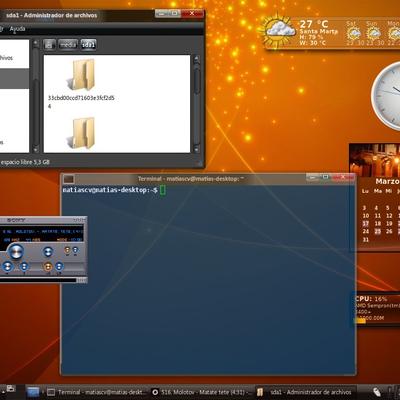Click the music player's seek progress bar
This screenshot has width=400, height=400.
coord(38,280)
